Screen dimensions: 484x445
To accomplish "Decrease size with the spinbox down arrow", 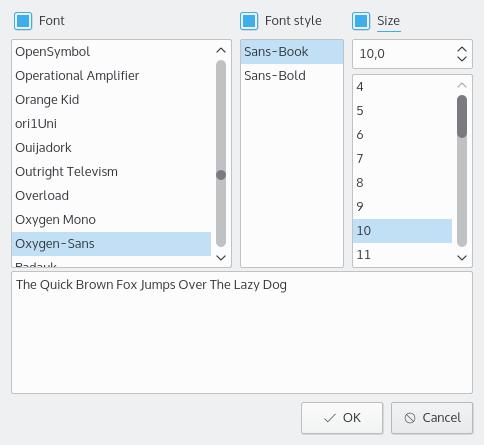I will [x=462, y=59].
